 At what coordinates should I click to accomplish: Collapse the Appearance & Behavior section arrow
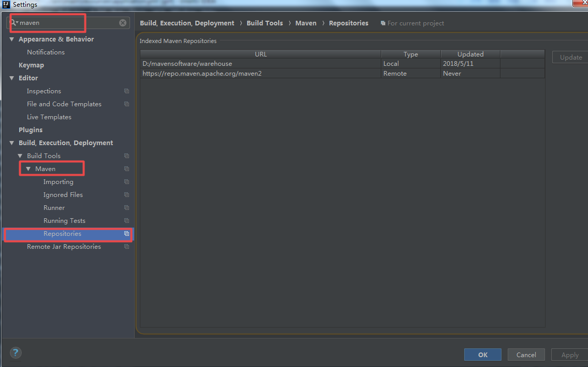point(11,39)
